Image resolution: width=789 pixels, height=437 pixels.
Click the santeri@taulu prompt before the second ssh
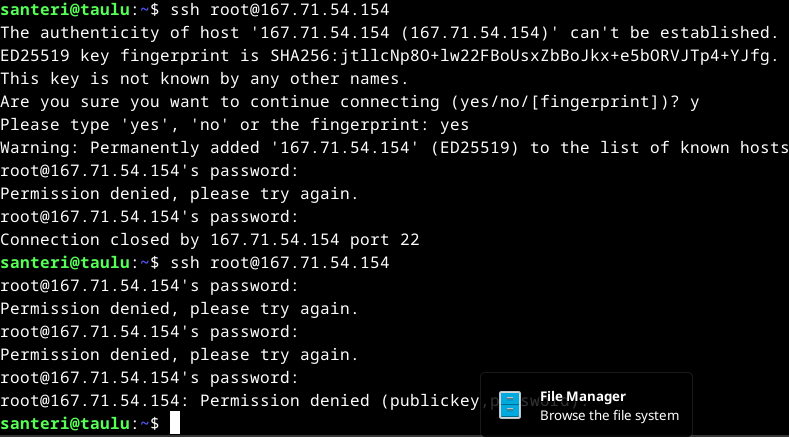[x=66, y=262]
